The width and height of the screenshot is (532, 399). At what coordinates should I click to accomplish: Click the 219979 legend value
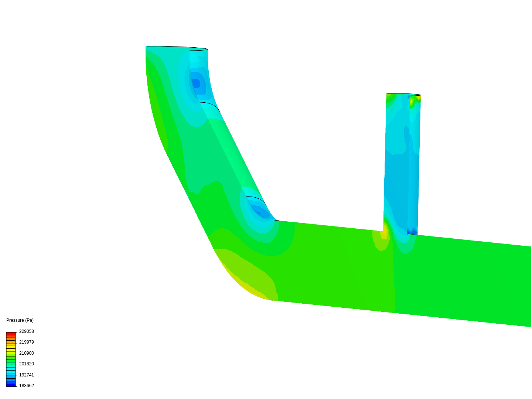(x=27, y=342)
